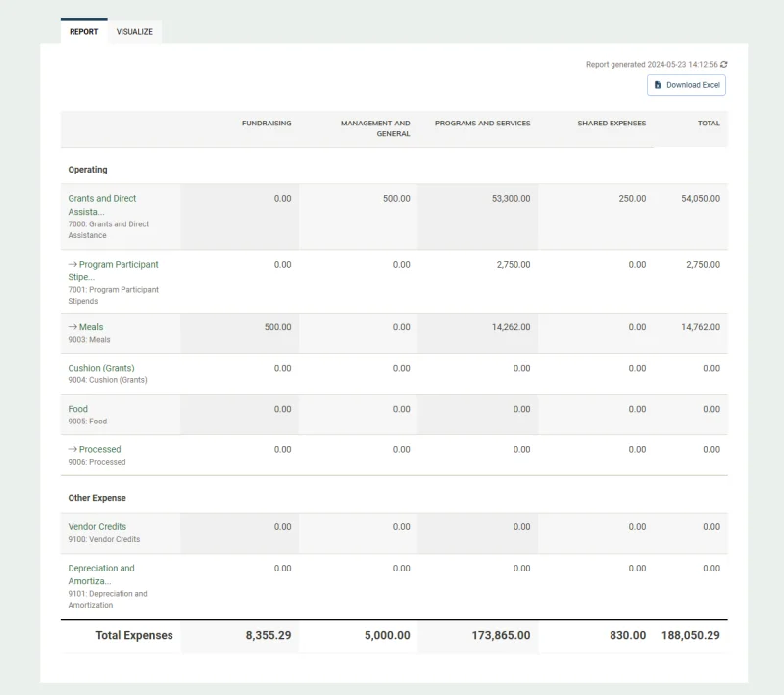Image resolution: width=784 pixels, height=695 pixels.
Task: Click the refresh icon beside report timestamp
Action: (724, 64)
